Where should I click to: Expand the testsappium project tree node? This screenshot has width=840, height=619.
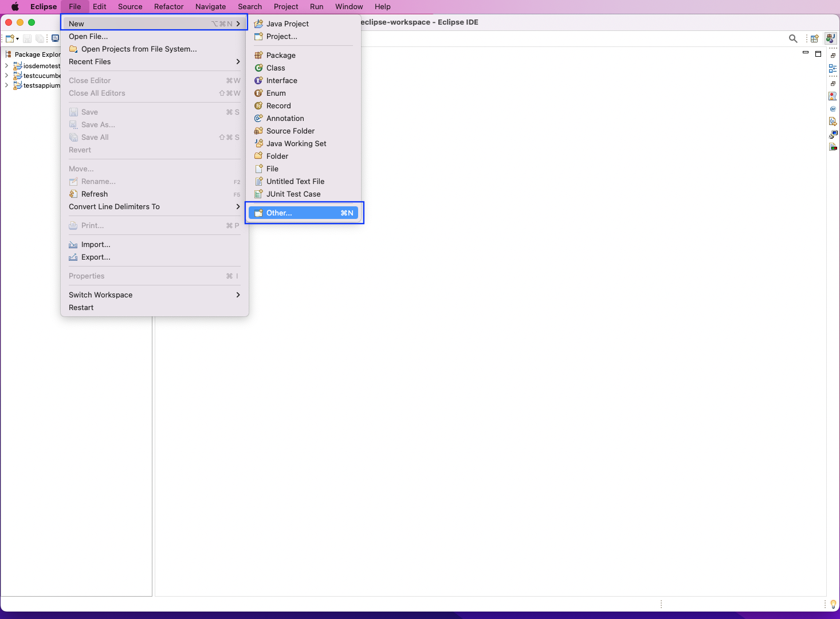point(6,85)
